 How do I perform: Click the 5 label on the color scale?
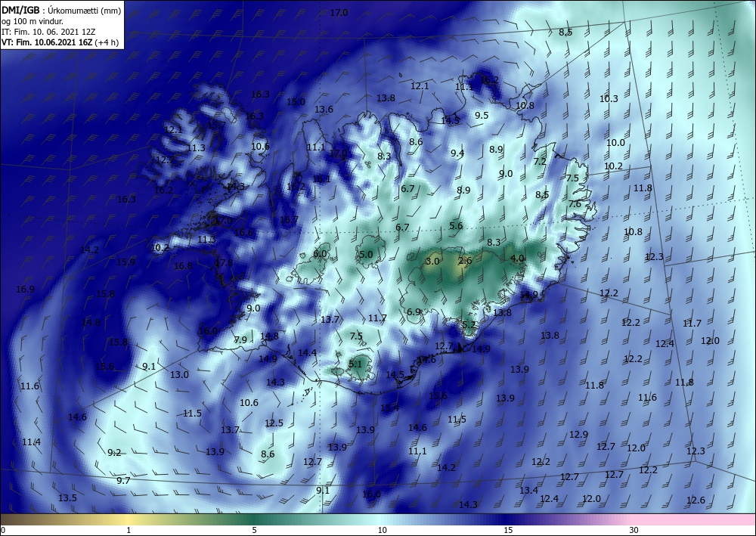[x=254, y=531]
